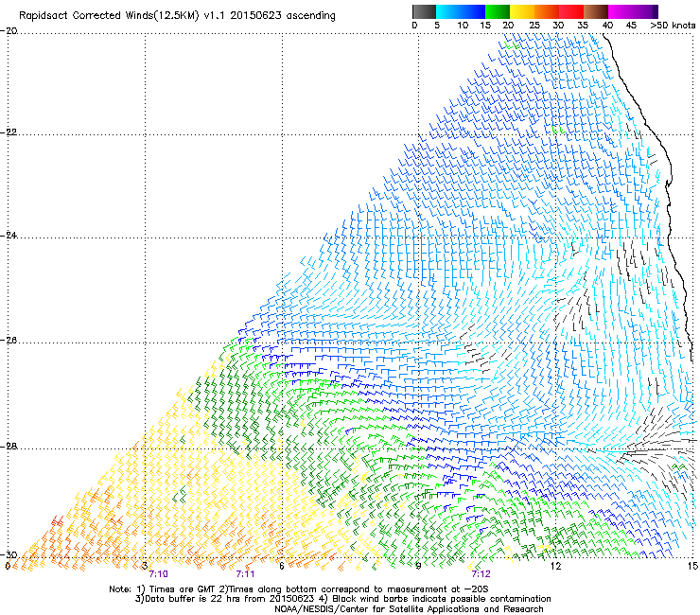700x615 pixels.
Task: Click the red 30-35 knots legend swatch
Action: coord(571,11)
